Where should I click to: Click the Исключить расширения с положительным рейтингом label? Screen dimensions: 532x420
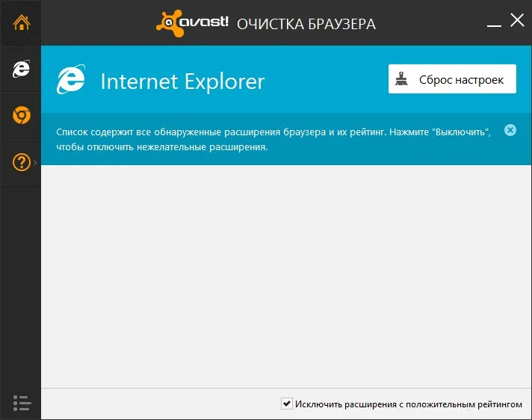tap(409, 404)
